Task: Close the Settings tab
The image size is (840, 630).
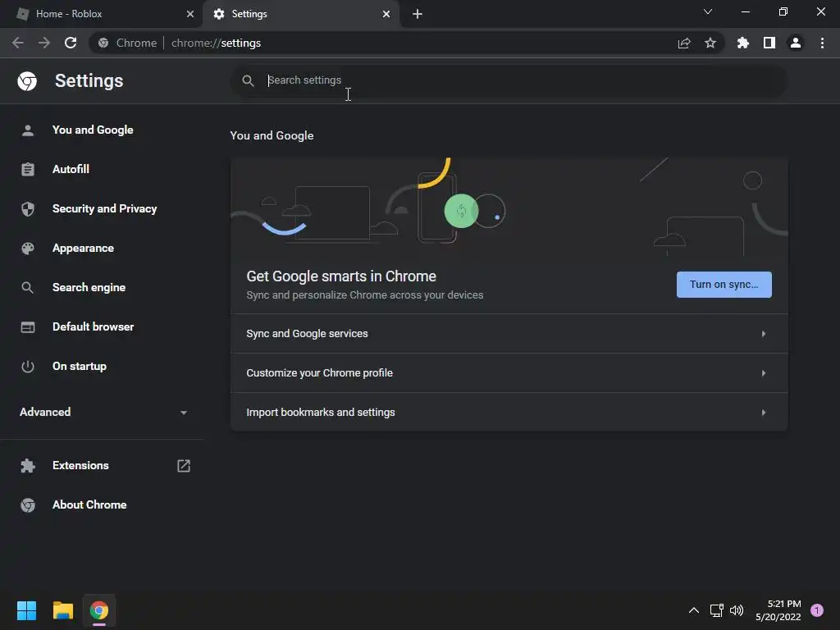Action: pos(386,14)
